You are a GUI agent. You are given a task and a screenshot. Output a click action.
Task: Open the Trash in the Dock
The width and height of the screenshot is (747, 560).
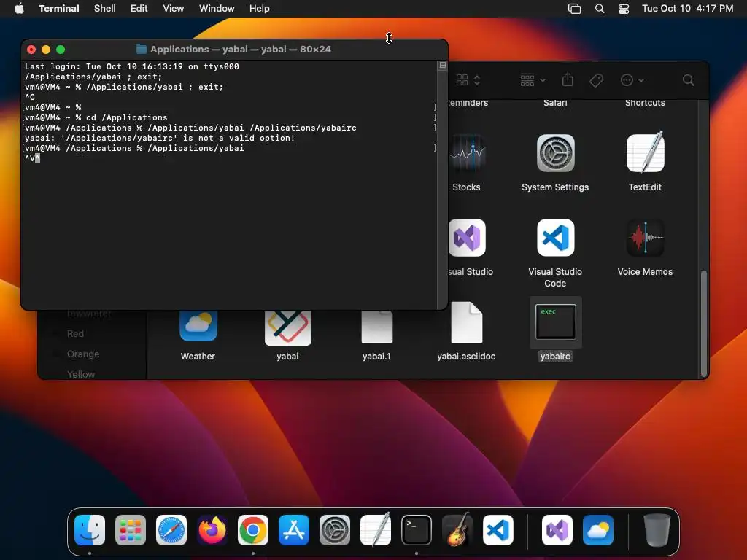[657, 530]
